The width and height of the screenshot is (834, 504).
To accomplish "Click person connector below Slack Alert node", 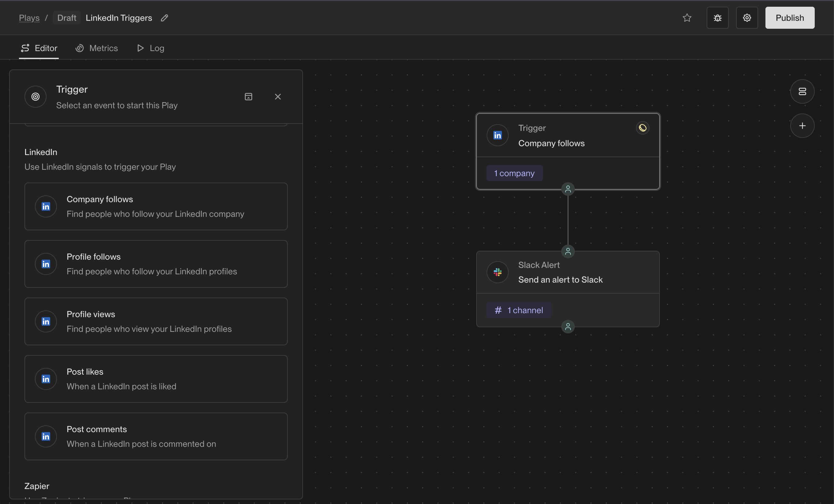I will [568, 326].
